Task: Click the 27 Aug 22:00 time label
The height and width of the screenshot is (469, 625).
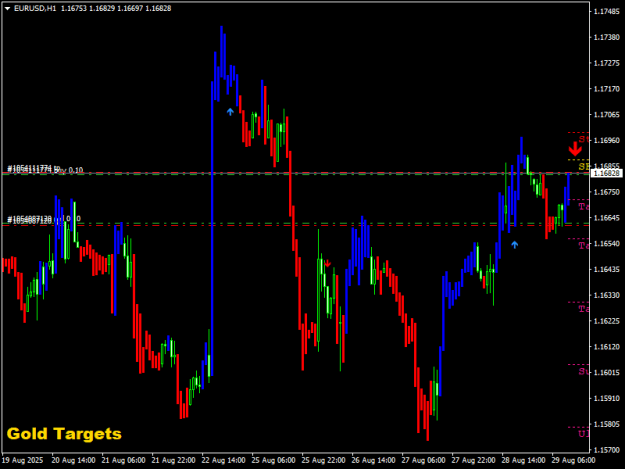Action: (x=473, y=460)
